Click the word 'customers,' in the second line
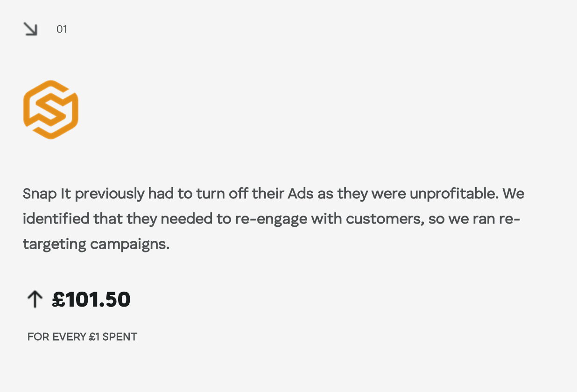Screen dimensions: 577x392 [x=385, y=218]
